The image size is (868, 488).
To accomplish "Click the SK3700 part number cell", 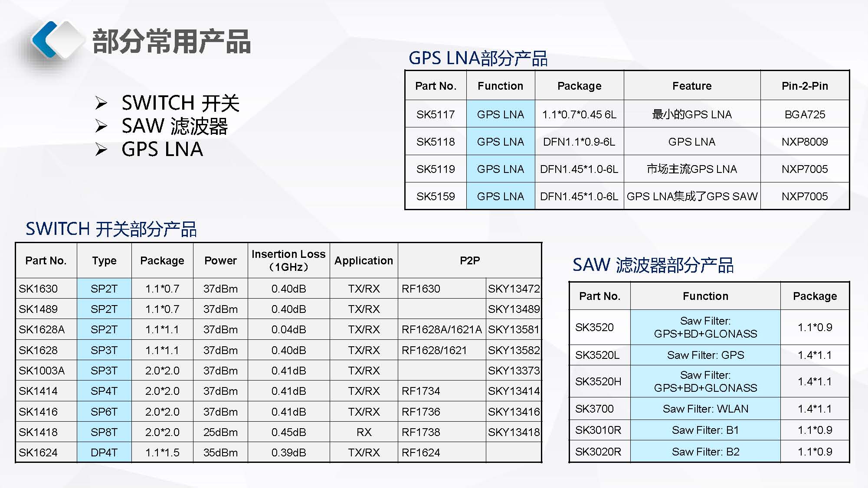I will click(x=594, y=409).
